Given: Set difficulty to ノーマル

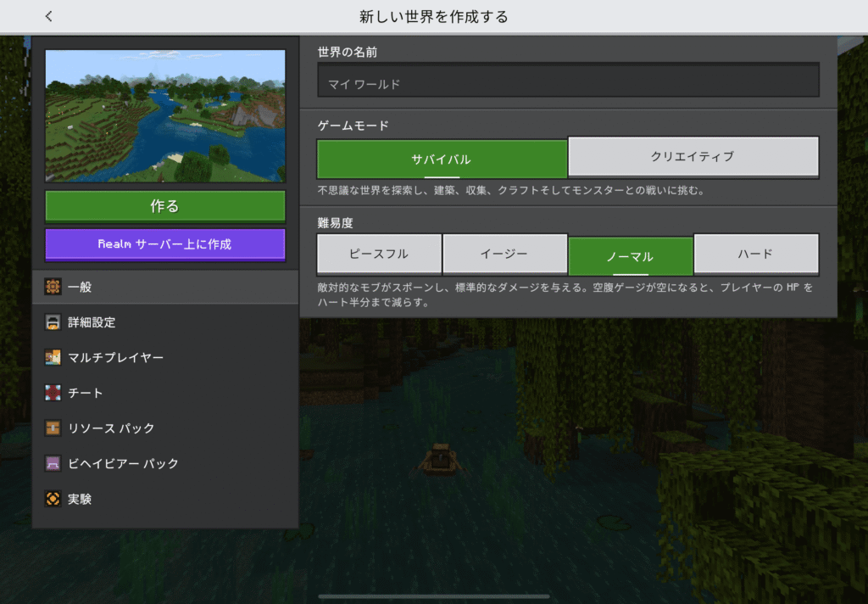Looking at the screenshot, I should (631, 256).
